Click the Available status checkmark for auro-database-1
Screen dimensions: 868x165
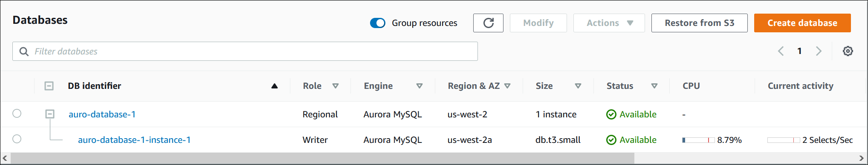pos(611,114)
